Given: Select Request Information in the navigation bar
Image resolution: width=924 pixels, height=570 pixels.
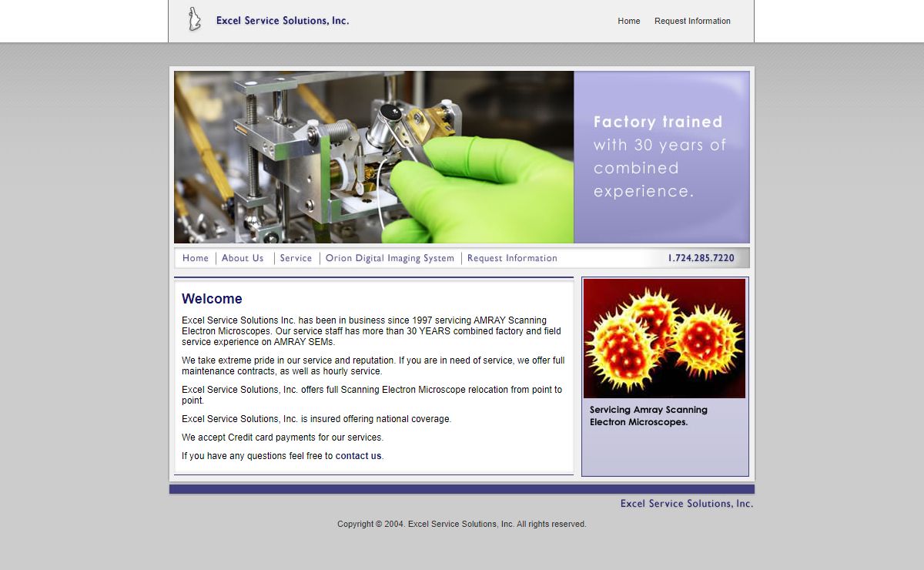Looking at the screenshot, I should (512, 258).
